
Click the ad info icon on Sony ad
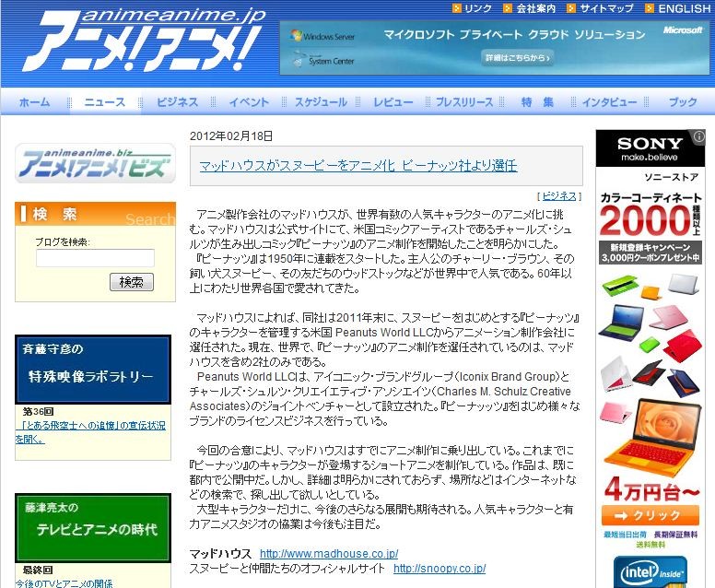698,136
